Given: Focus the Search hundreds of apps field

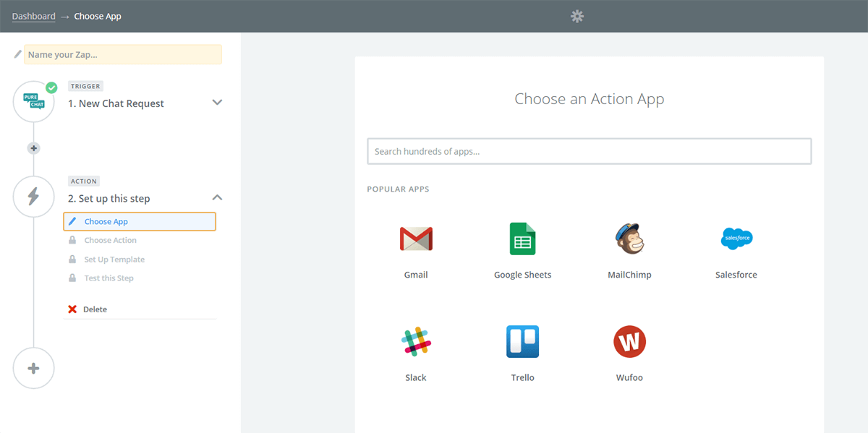Looking at the screenshot, I should (x=590, y=151).
